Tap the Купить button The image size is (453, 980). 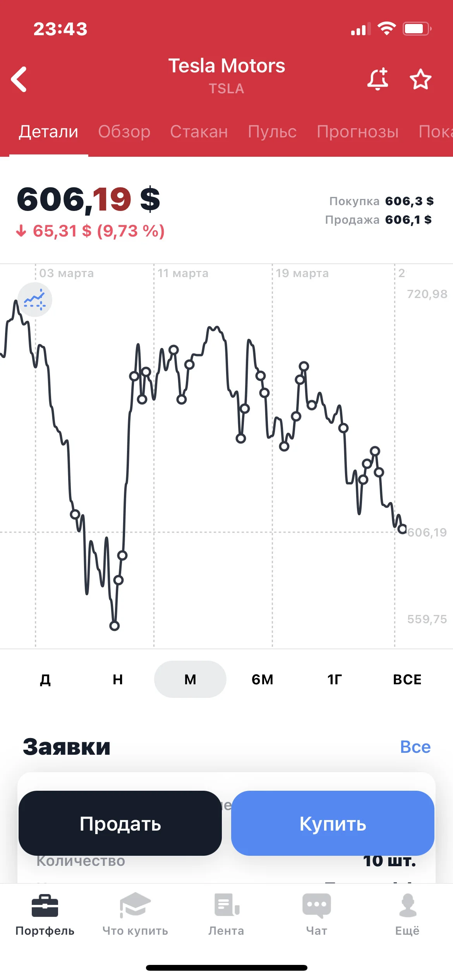(333, 823)
